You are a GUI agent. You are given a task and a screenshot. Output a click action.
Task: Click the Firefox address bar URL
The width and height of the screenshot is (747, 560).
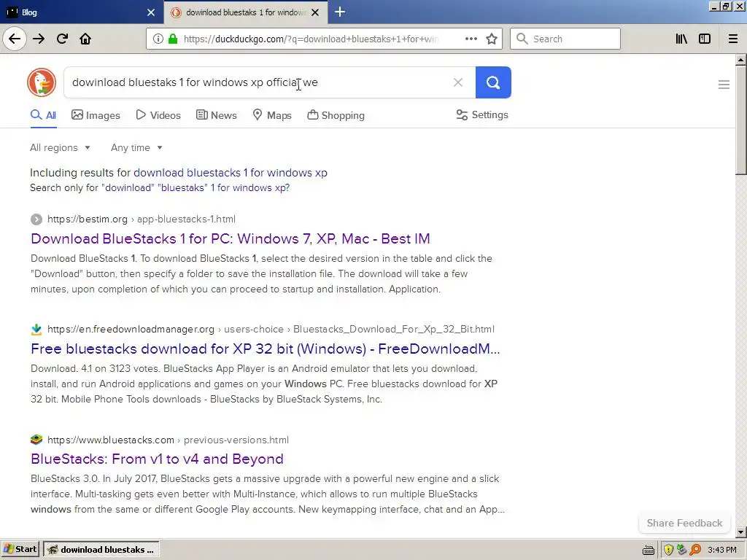tap(311, 39)
